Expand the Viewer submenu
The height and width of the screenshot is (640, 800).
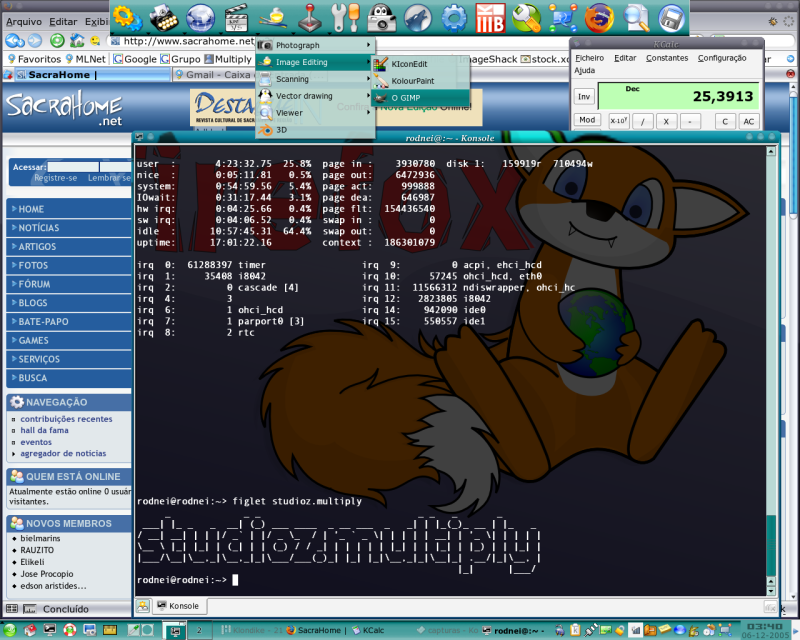[315, 113]
